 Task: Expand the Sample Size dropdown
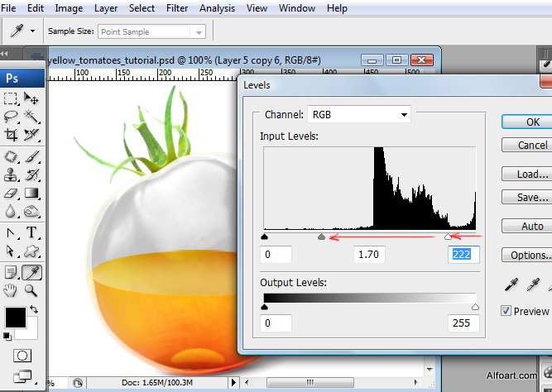(152, 31)
